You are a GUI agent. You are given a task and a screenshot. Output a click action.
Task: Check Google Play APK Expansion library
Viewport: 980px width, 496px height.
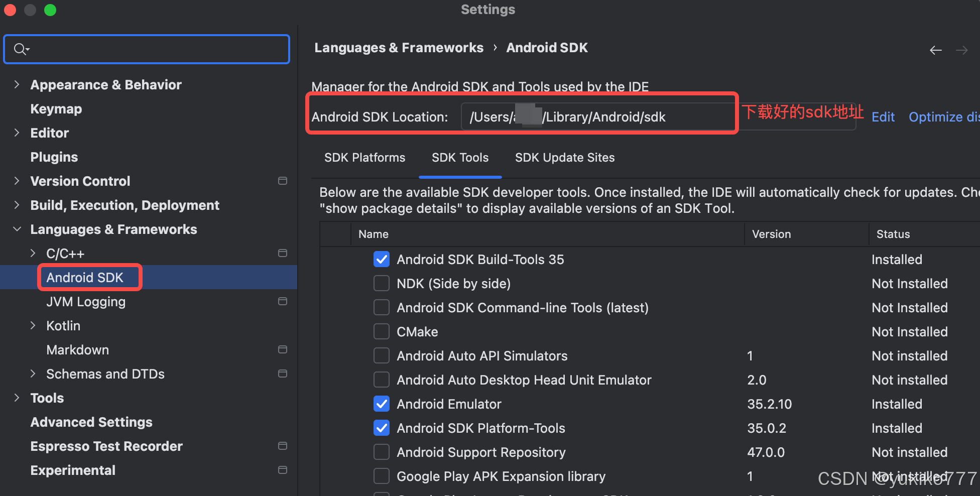(x=382, y=476)
